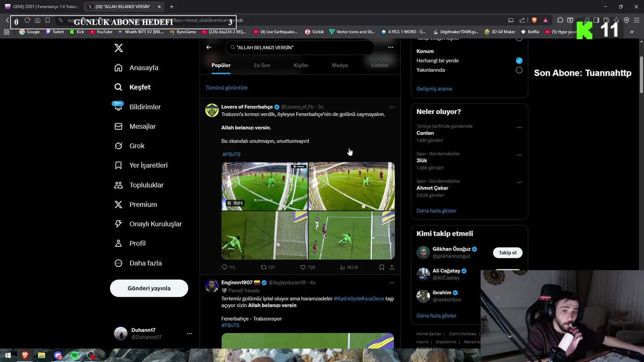644x362 pixels.
Task: Share the Lovers of Fenerbahçe post
Action: pos(392,267)
